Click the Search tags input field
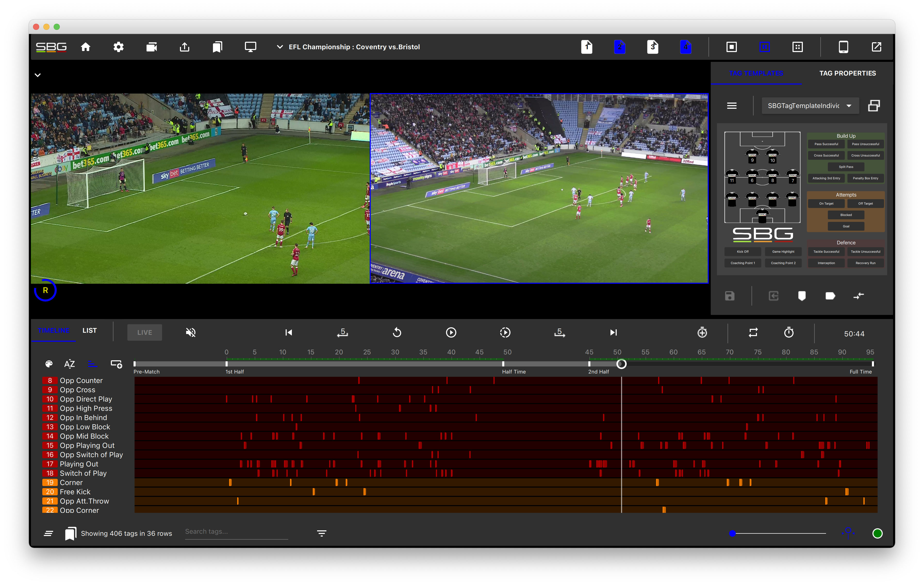Image resolution: width=924 pixels, height=586 pixels. [x=236, y=532]
